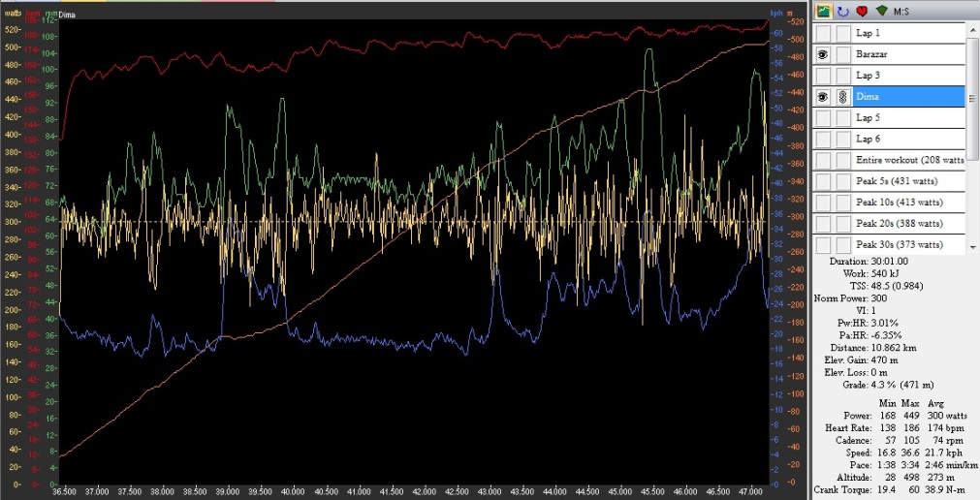Click the blue refresh arrow icon

pos(841,11)
